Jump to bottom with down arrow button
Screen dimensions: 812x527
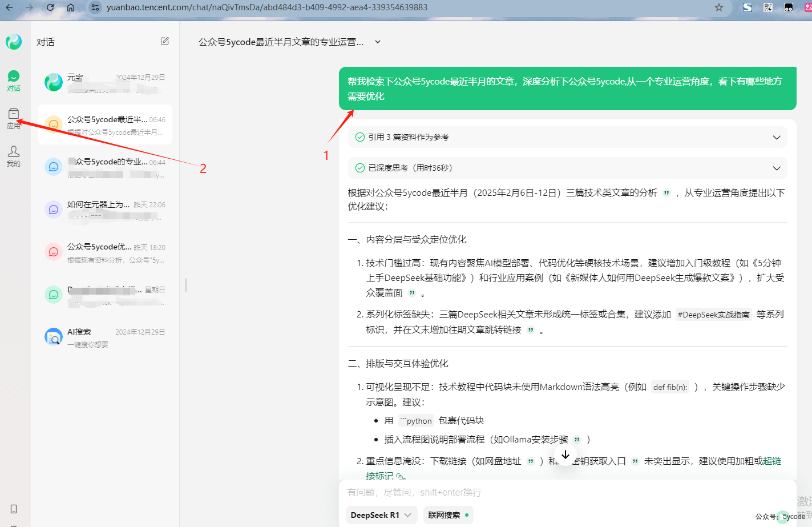pyautogui.click(x=565, y=454)
